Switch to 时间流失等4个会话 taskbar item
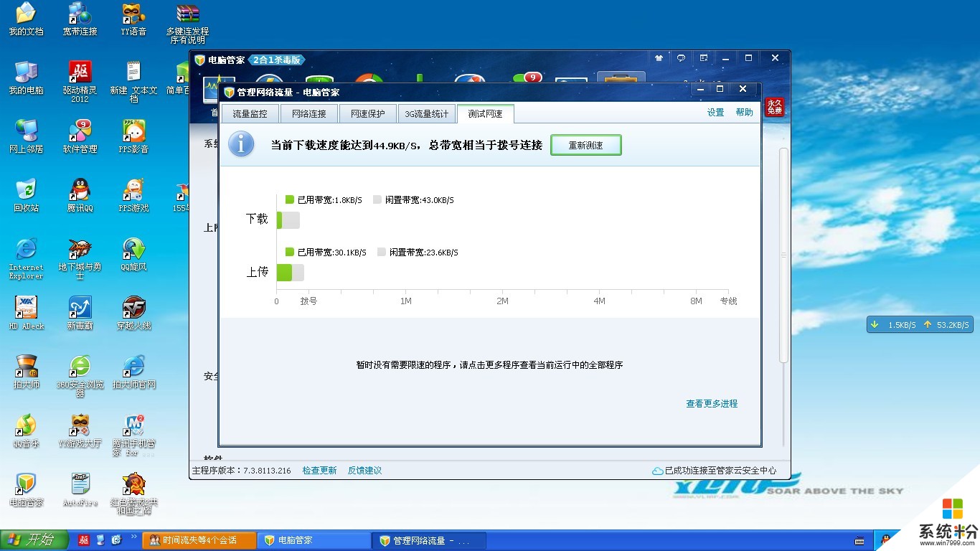 click(199, 540)
